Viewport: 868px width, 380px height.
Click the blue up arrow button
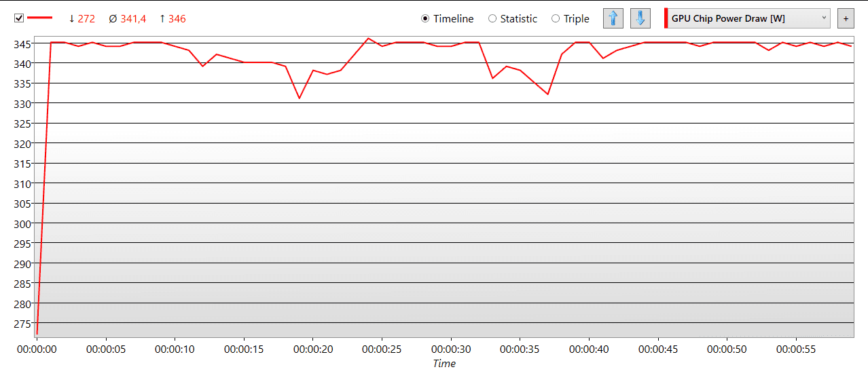point(613,18)
